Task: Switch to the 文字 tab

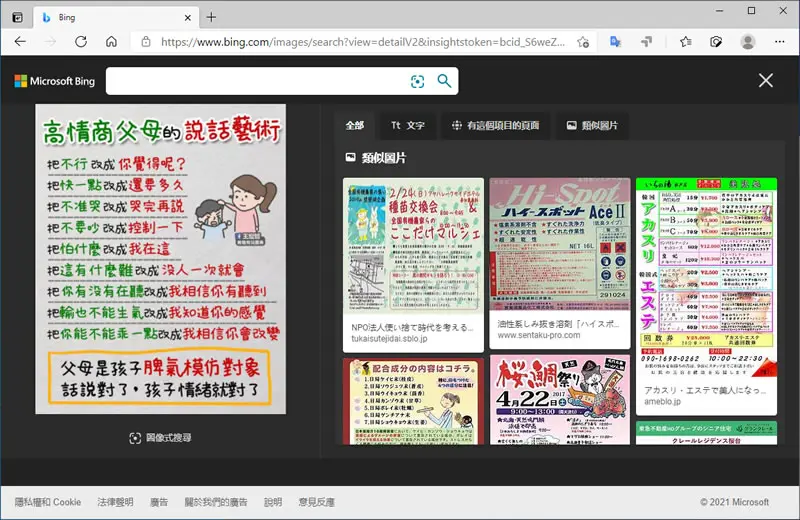Action: tap(408, 126)
